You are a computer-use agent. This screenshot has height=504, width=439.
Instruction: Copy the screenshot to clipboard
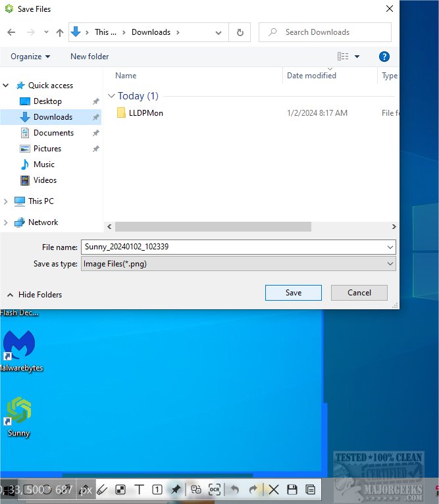coord(311,490)
